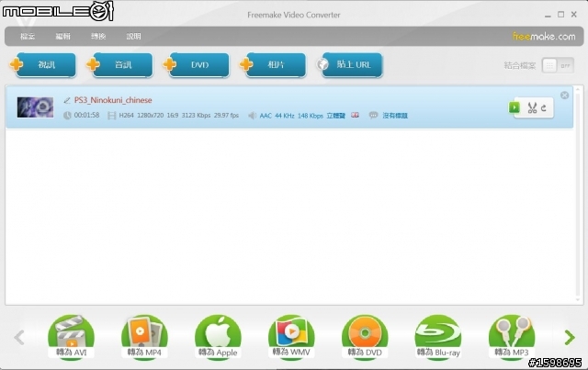Choose the 轉為 AVI conversion icon
This screenshot has width=588, height=370.
click(x=71, y=337)
